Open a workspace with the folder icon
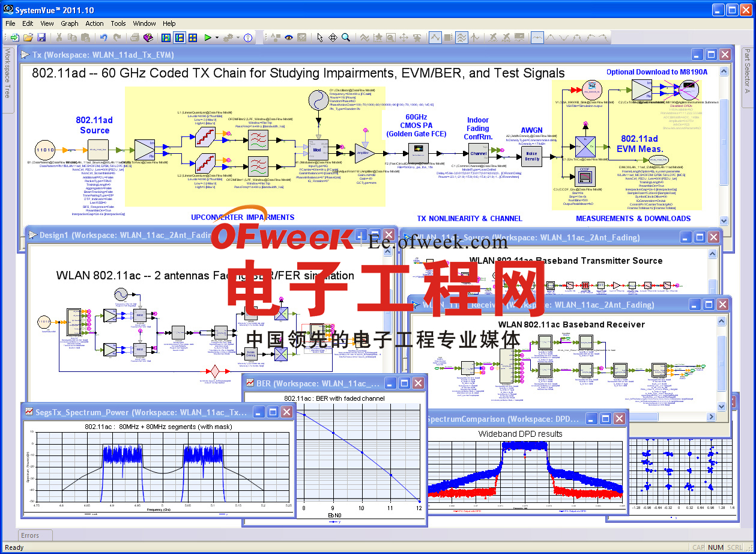756x554 pixels. [28, 37]
